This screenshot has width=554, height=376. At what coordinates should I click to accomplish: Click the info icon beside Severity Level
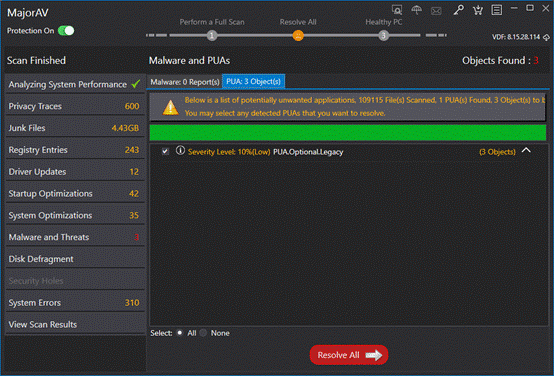180,151
